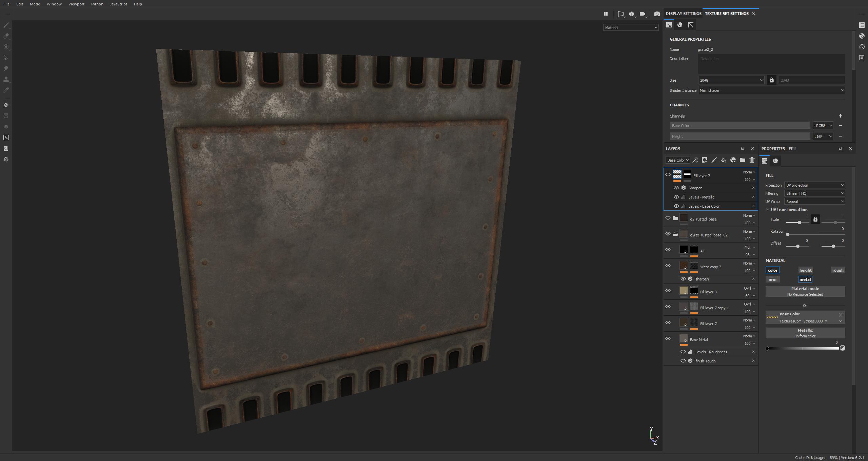Open the sRGB8 format dropdown for Base Color
The height and width of the screenshot is (461, 868).
click(823, 126)
